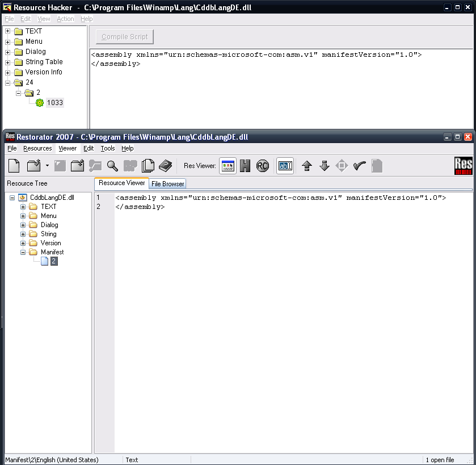Minimize the Restorator 2007 window

pyautogui.click(x=447, y=137)
